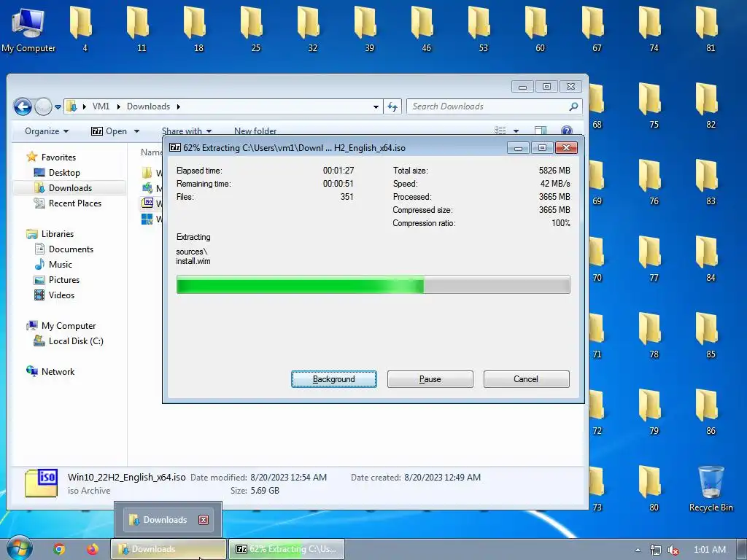The height and width of the screenshot is (560, 747).
Task: Select Downloads in Favorites
Action: pyautogui.click(x=70, y=187)
